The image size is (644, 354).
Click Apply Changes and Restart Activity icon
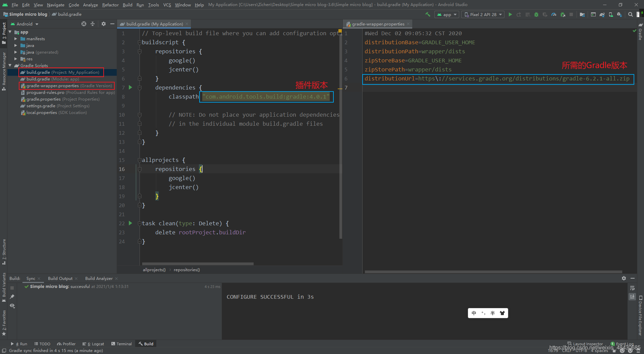point(519,14)
